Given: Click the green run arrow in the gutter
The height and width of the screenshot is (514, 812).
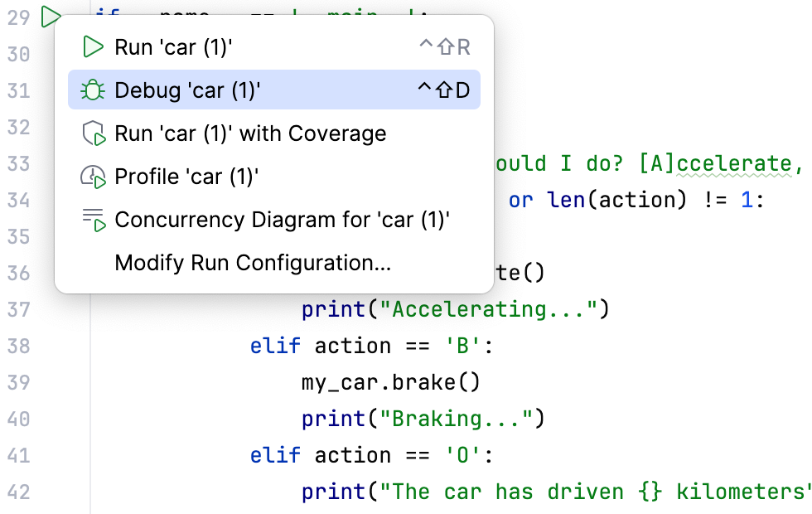Looking at the screenshot, I should coord(51,17).
